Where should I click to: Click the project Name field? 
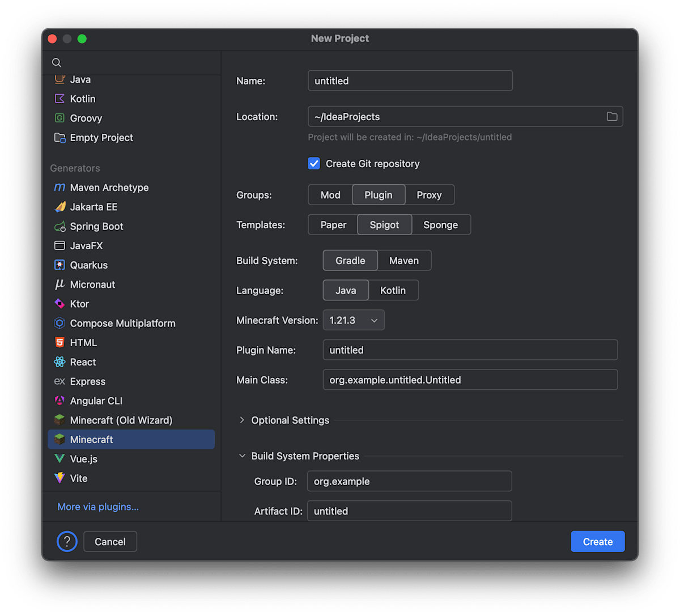410,80
